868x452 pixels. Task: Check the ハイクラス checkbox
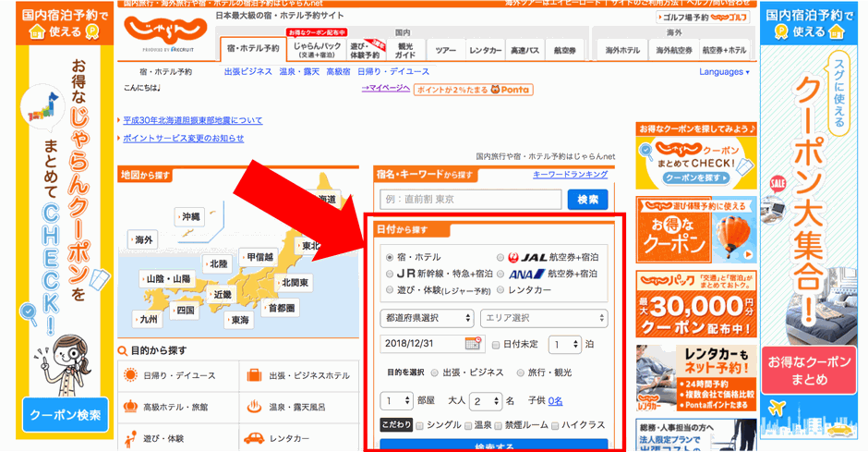[555, 425]
